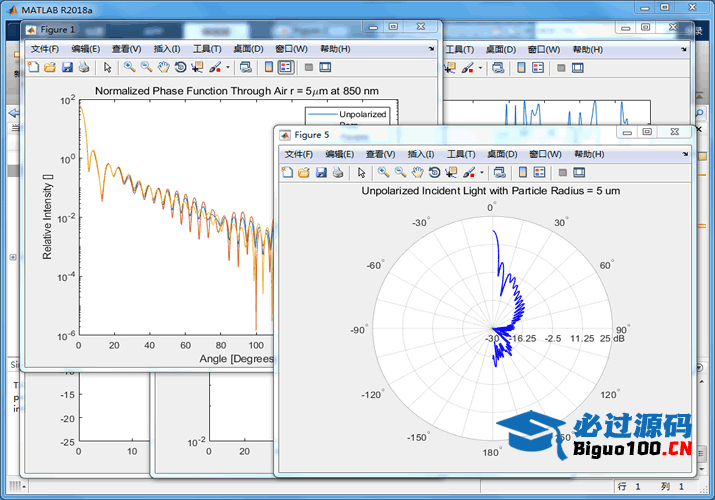715x500 pixels.
Task: Hide Plot Tools icon in Figure 5
Action: [x=563, y=172]
